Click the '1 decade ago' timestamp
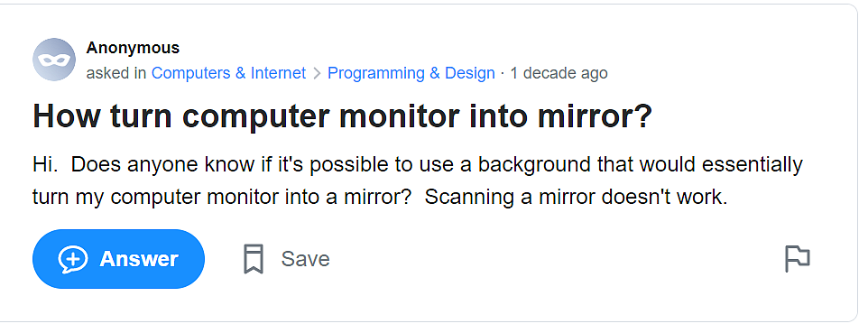The width and height of the screenshot is (868, 333). (559, 73)
